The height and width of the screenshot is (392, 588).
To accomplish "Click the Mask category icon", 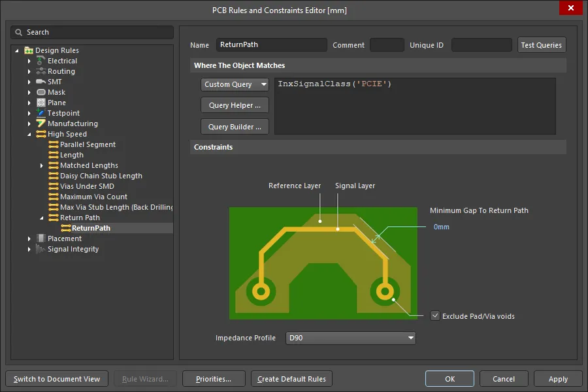I will tap(41, 92).
